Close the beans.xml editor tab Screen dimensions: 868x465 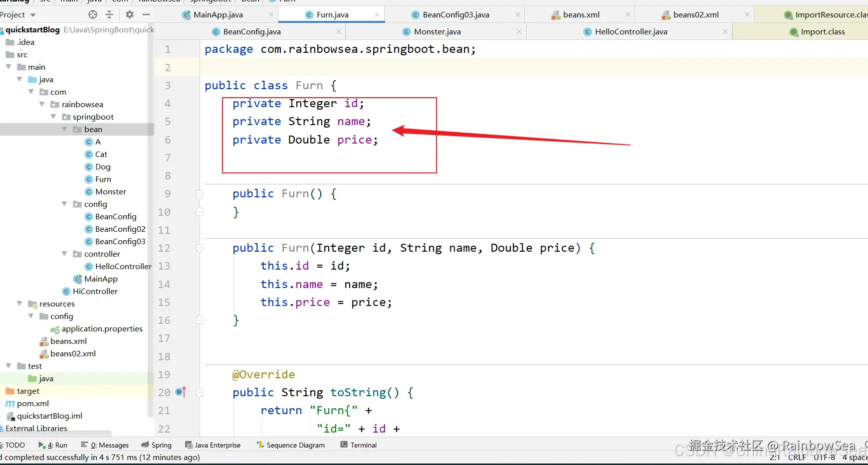[628, 15]
